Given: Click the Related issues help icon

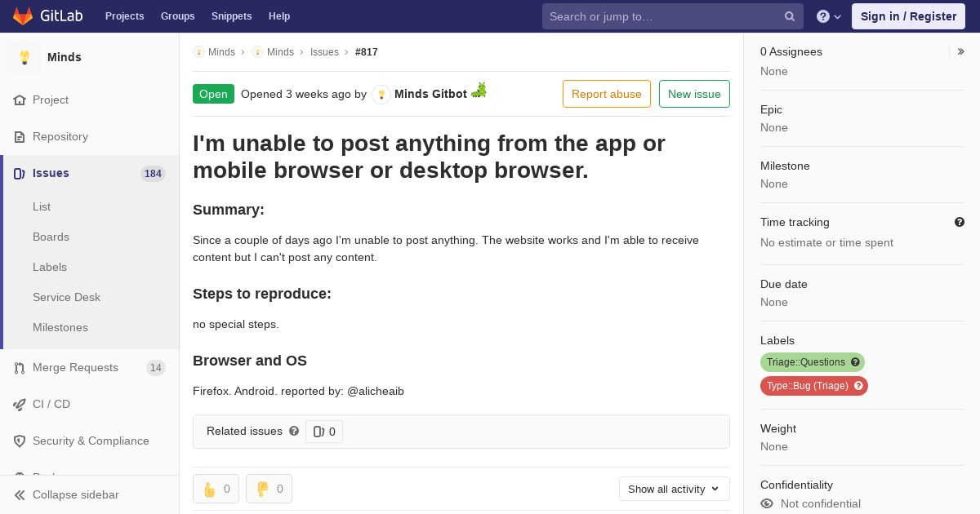Looking at the screenshot, I should click(x=294, y=431).
